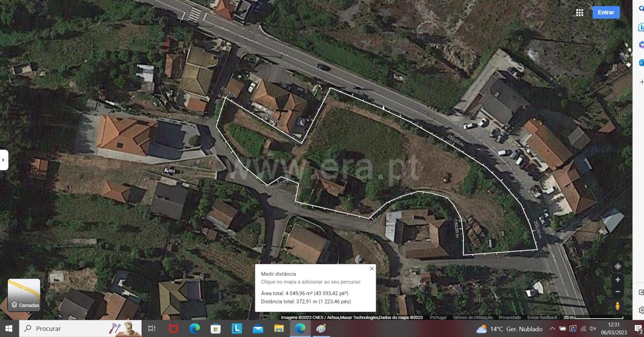Open Edge sidebar settings gear
644x337 pixels.
coord(641,310)
